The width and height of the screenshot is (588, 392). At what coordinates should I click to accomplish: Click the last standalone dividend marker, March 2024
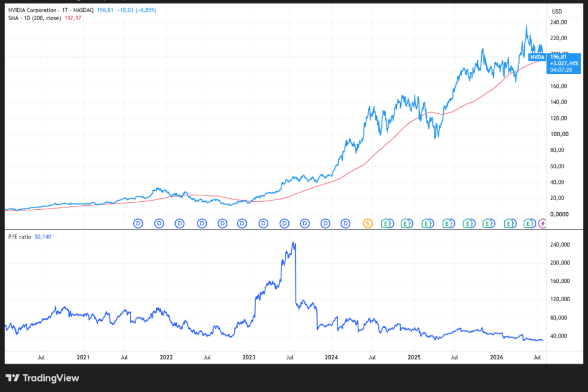tap(345, 224)
